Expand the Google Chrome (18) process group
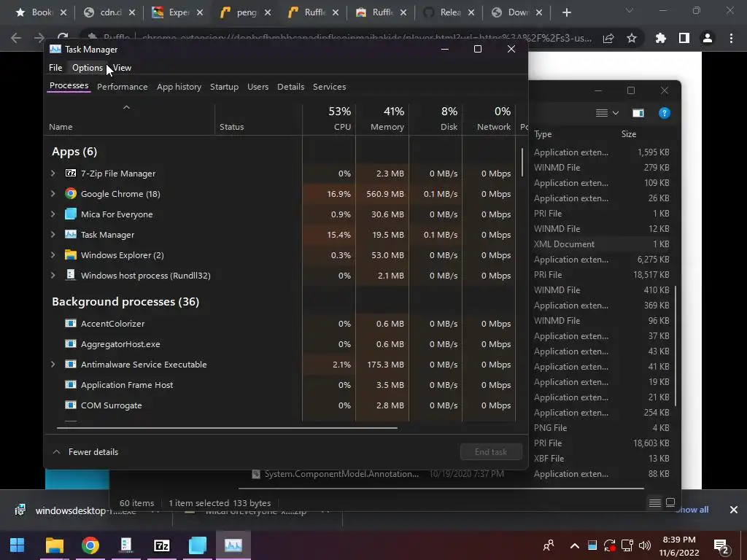 tap(53, 194)
